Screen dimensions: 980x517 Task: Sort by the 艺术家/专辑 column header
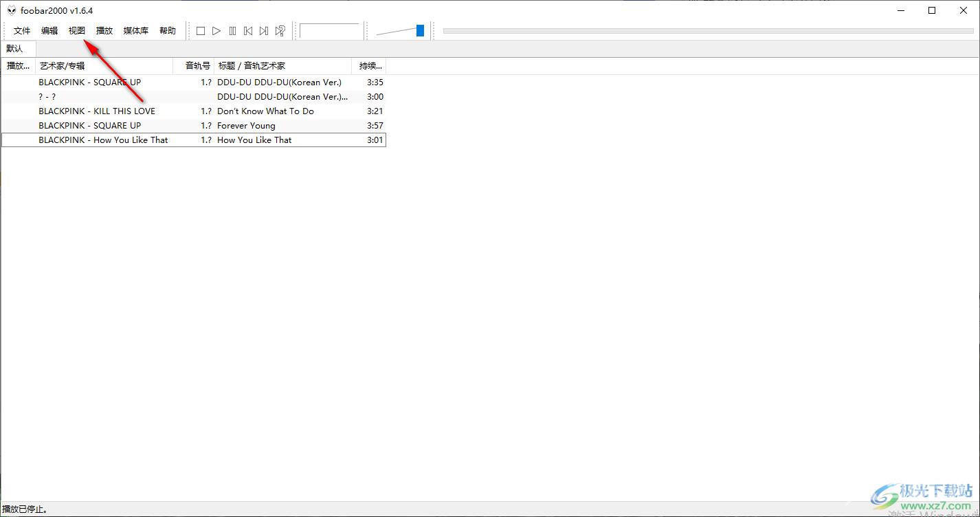coord(104,66)
